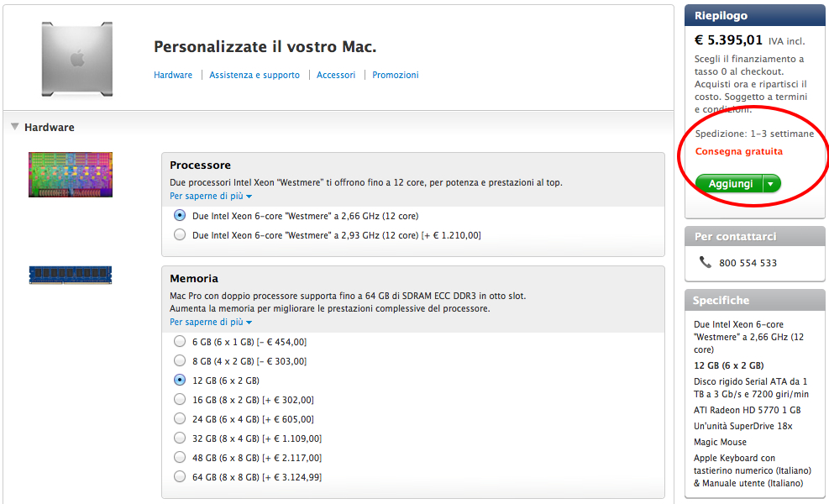Choose 8 GB (4 x 2 GB) memory
The height and width of the screenshot is (504, 829).
pyautogui.click(x=180, y=361)
